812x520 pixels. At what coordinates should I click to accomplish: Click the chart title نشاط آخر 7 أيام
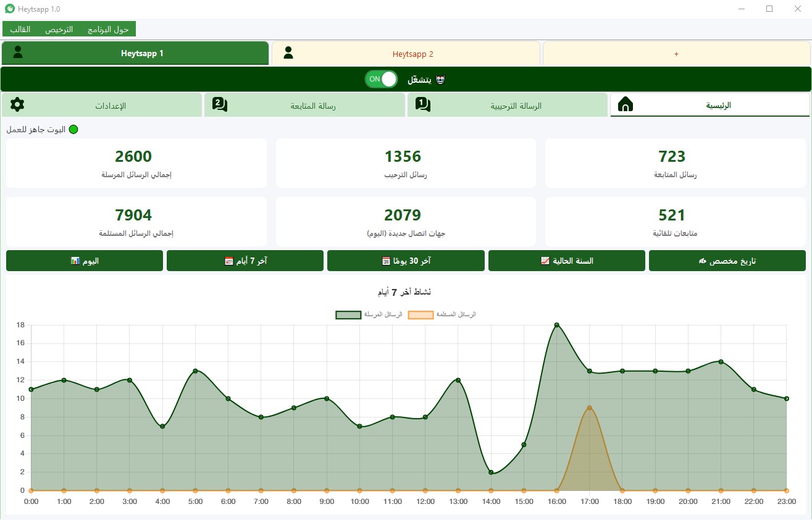point(404,291)
